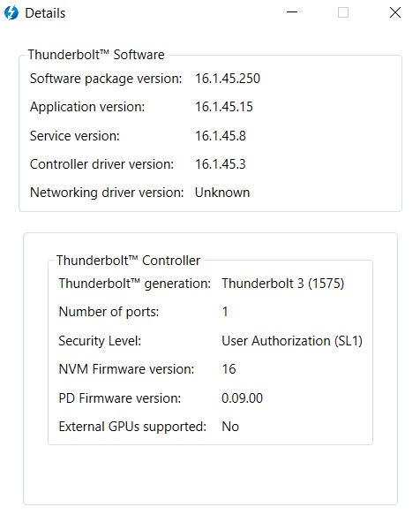Click the Details window title text
The width and height of the screenshot is (420, 530).
click(x=45, y=13)
